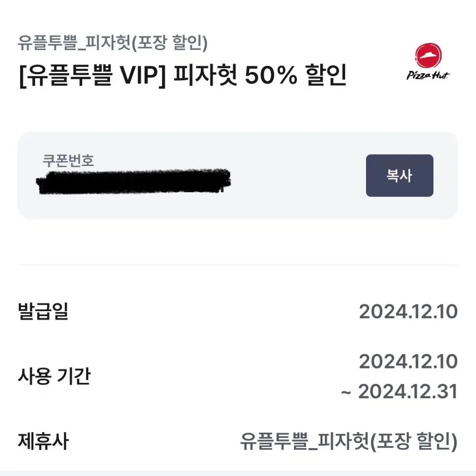
Task: Tap the 쿠폰번호 label
Action: click(x=68, y=160)
